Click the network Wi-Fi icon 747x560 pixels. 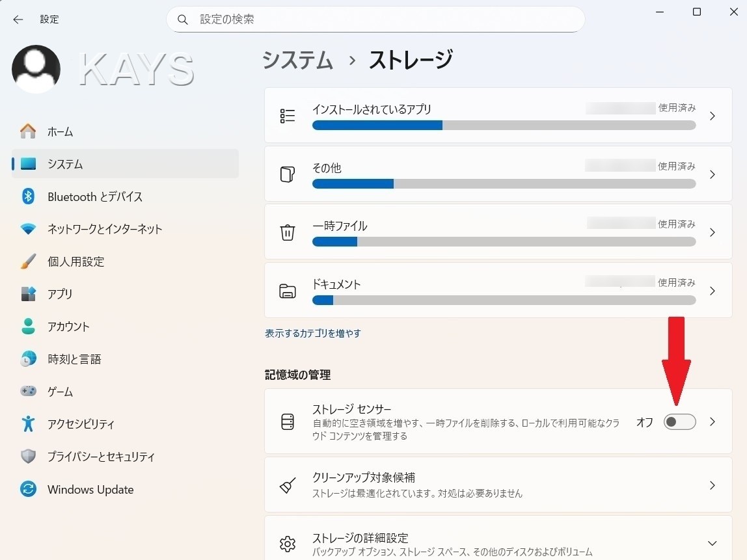click(x=28, y=229)
